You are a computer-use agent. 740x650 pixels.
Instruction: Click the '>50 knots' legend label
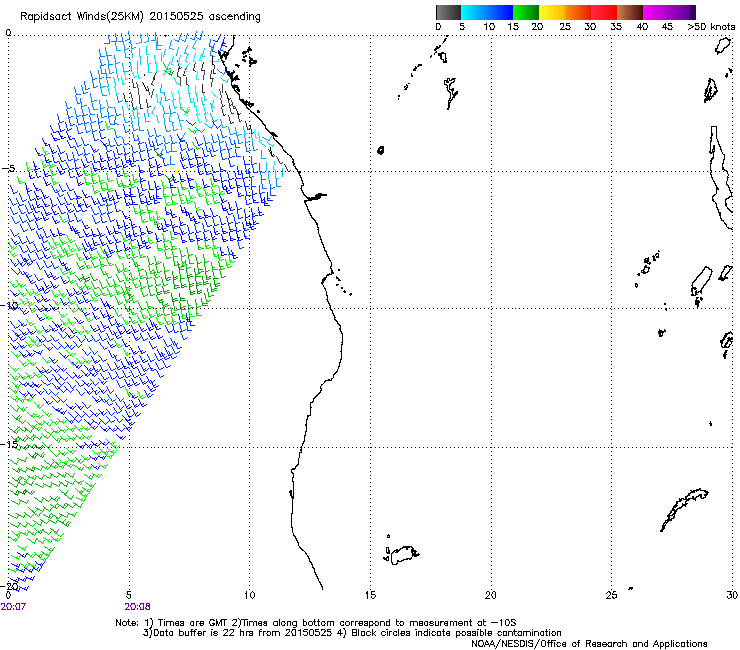click(x=711, y=27)
